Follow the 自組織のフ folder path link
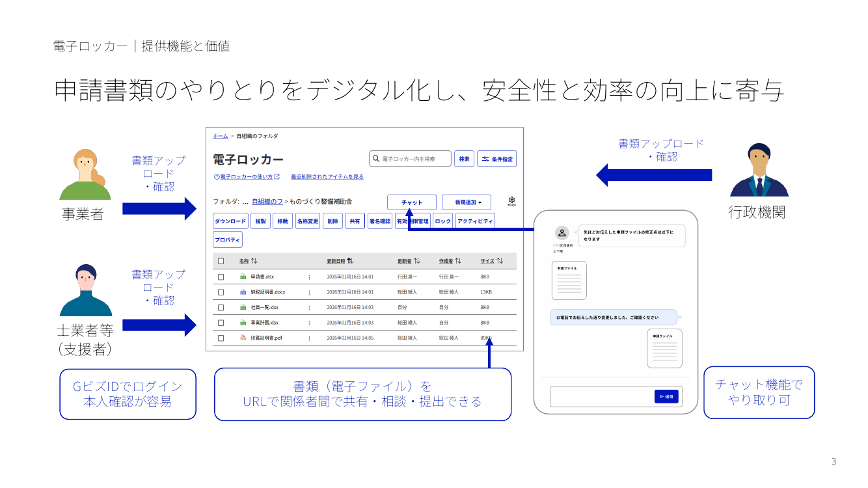This screenshot has height=488, width=868. click(267, 202)
